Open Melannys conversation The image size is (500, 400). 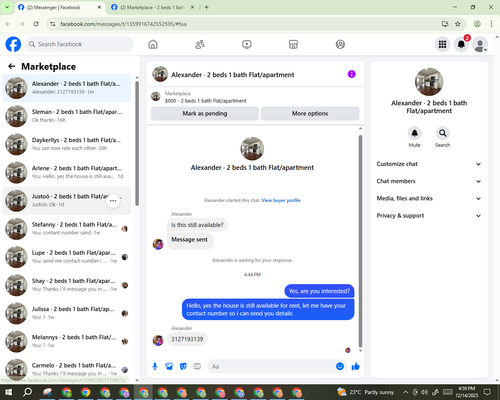click(67, 341)
